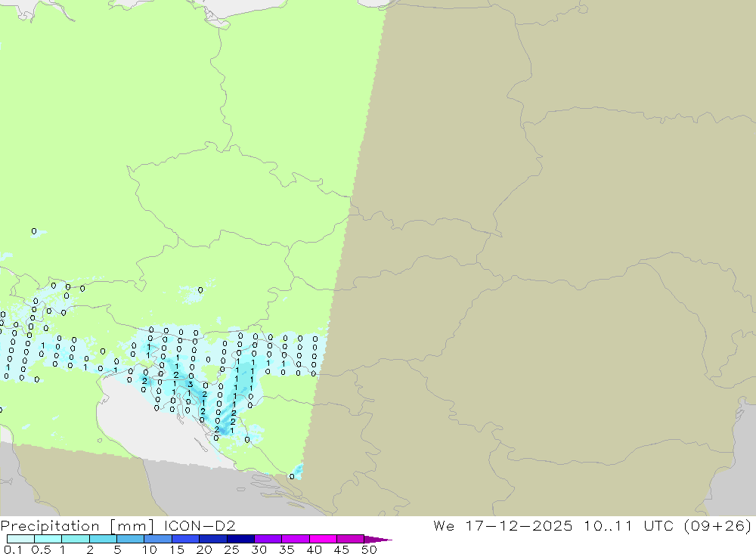Viewport: 756px width, 554px height.
Task: Click the "5" legend scale label
Action: [x=117, y=549]
